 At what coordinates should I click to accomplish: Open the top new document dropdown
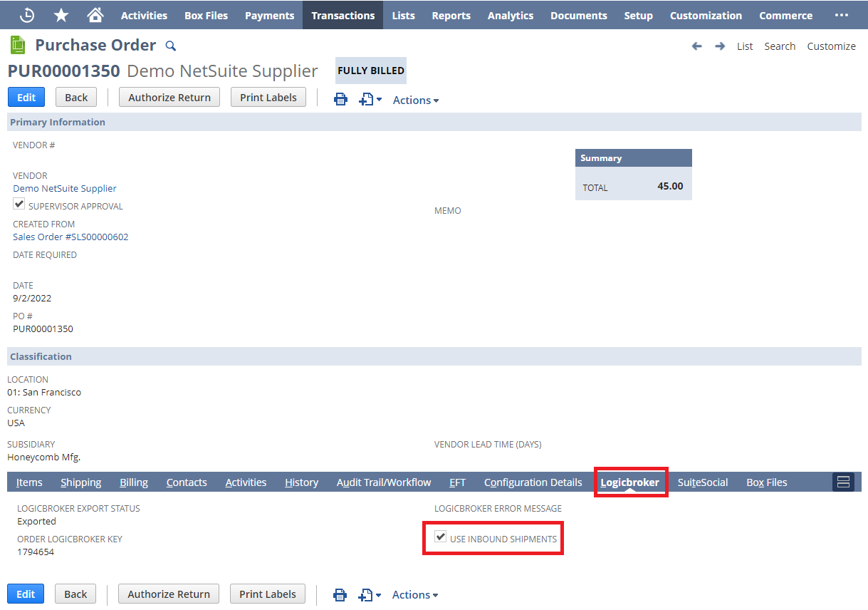(370, 100)
